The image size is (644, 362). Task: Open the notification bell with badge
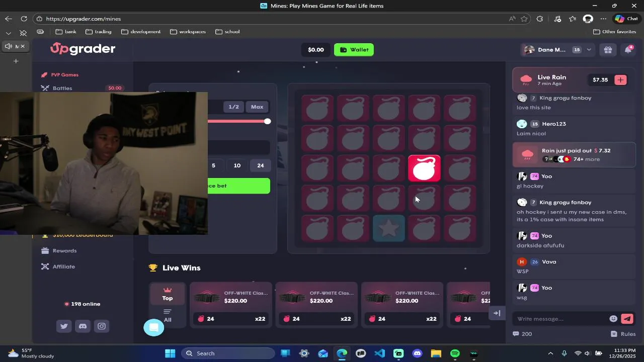[x=628, y=50]
